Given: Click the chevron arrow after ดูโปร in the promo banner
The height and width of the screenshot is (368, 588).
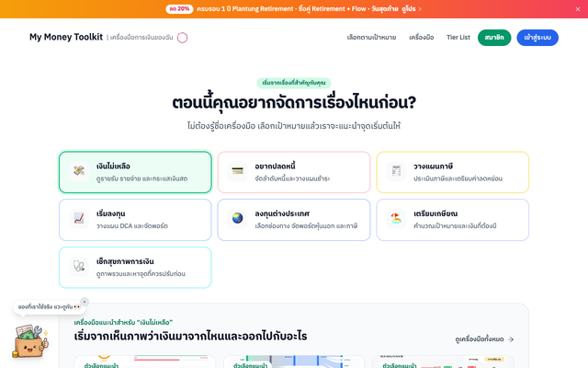Looking at the screenshot, I should pyautogui.click(x=420, y=9).
